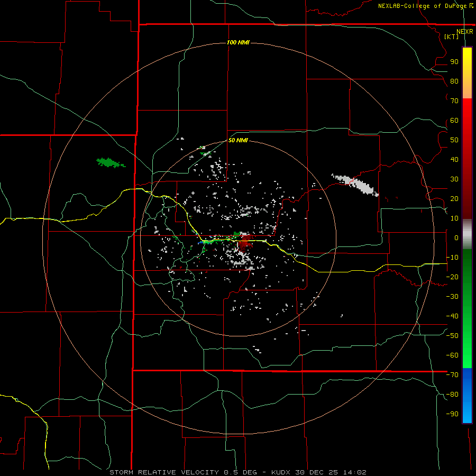Screen dimensions: 476x476
Task: Click the -70 value on the velocity scale
Action: pyautogui.click(x=452, y=375)
